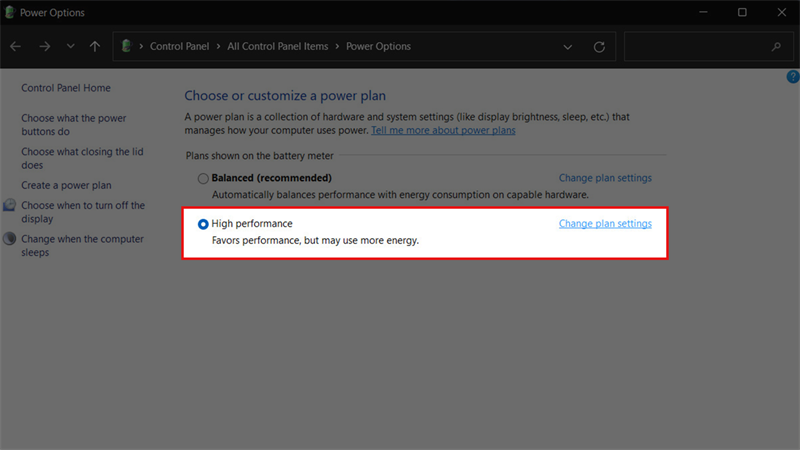Open the recent locations dropdown
The height and width of the screenshot is (450, 800).
coord(70,46)
